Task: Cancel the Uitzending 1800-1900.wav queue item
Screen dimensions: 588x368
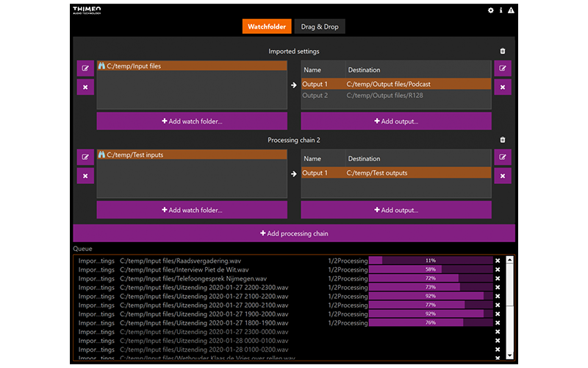Action: click(x=498, y=323)
